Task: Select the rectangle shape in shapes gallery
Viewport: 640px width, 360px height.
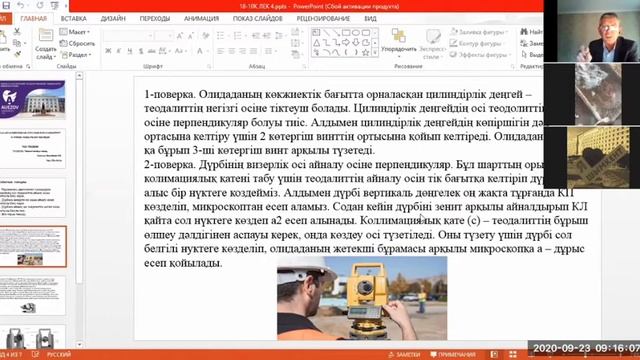Action: coord(346,32)
